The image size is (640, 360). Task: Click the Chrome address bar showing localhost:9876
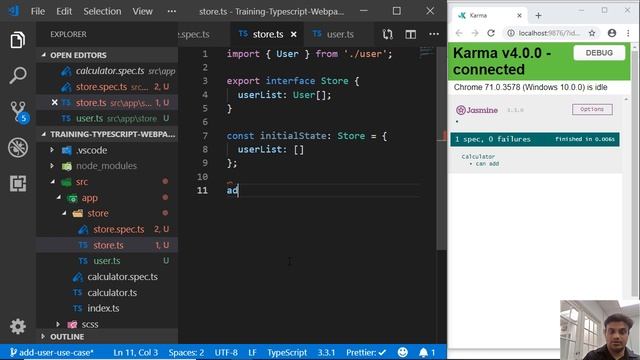(549, 33)
